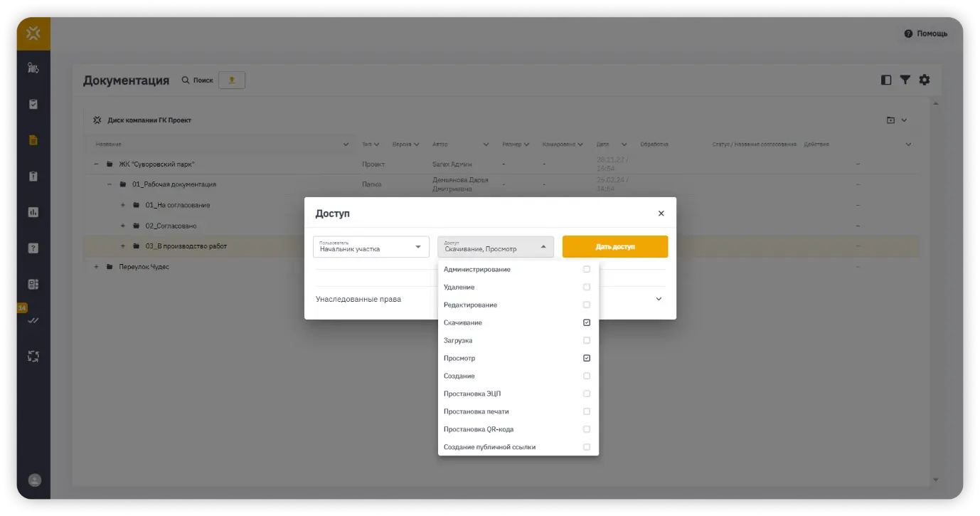The height and width of the screenshot is (516, 980).
Task: Click the user avatar in sidebar
Action: pyautogui.click(x=33, y=480)
